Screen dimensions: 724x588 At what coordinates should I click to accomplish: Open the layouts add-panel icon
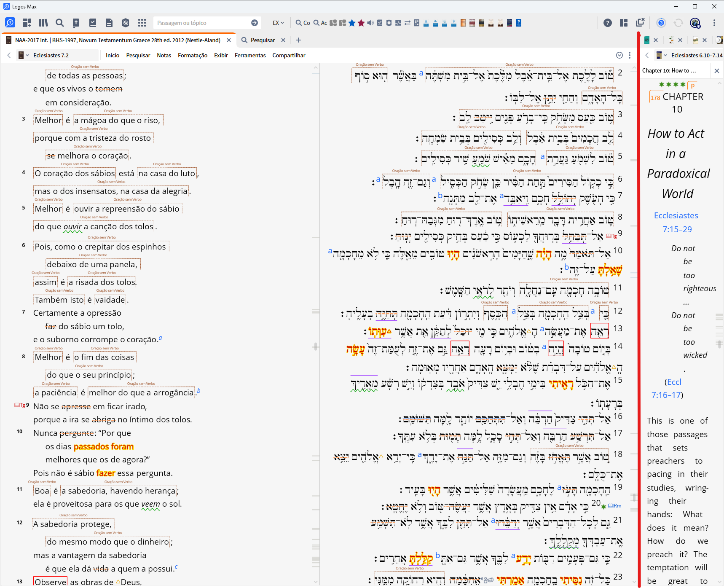(x=27, y=23)
